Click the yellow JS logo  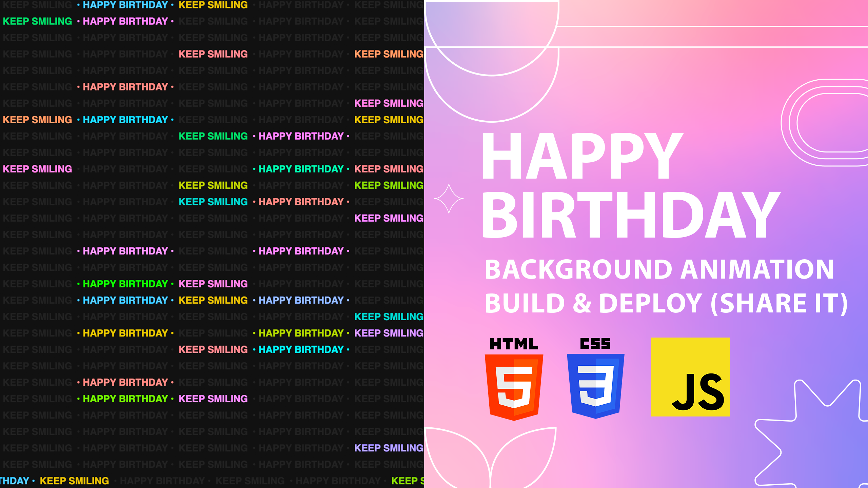point(690,377)
